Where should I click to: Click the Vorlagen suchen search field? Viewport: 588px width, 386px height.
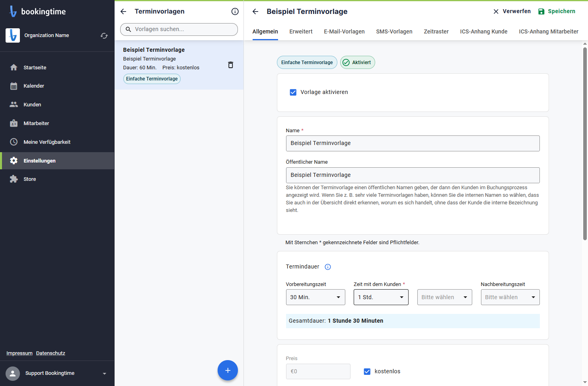pyautogui.click(x=179, y=29)
